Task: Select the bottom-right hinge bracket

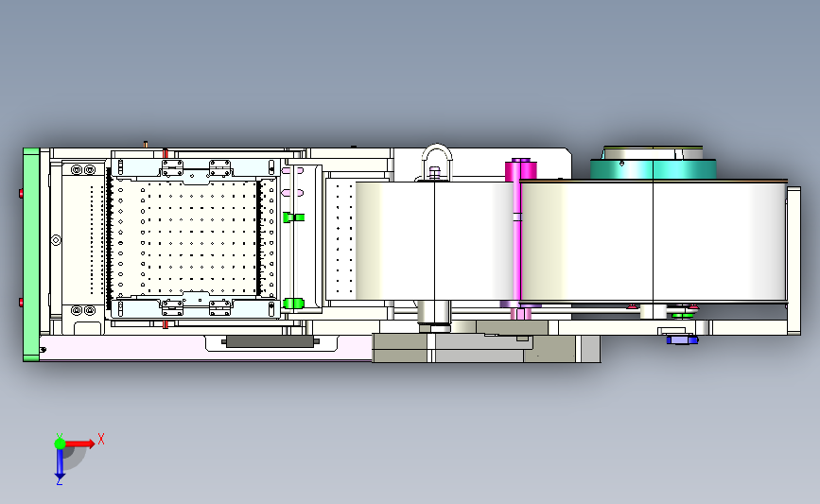Action: [220, 307]
